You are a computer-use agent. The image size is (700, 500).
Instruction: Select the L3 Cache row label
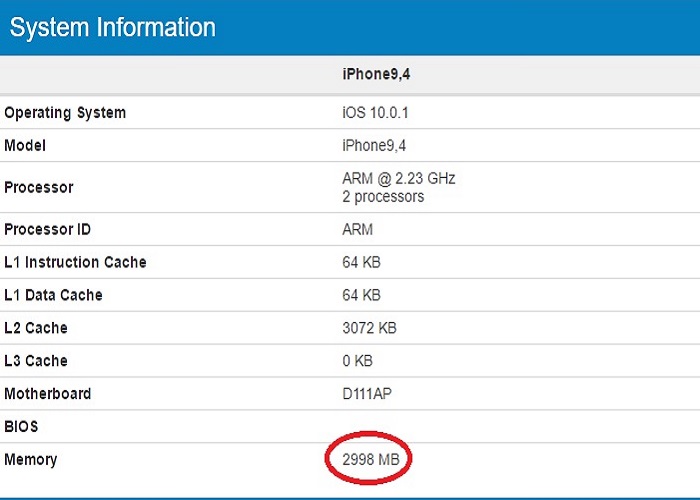(x=37, y=361)
